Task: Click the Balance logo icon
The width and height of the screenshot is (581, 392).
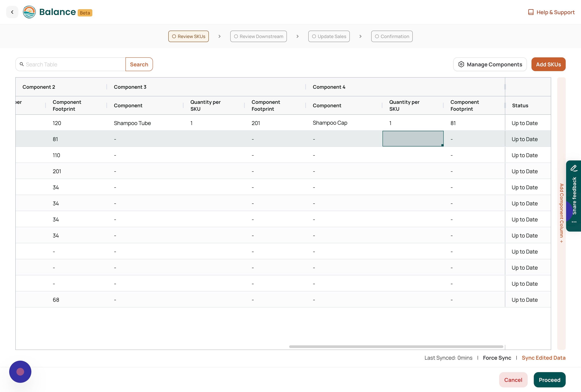Action: (29, 12)
